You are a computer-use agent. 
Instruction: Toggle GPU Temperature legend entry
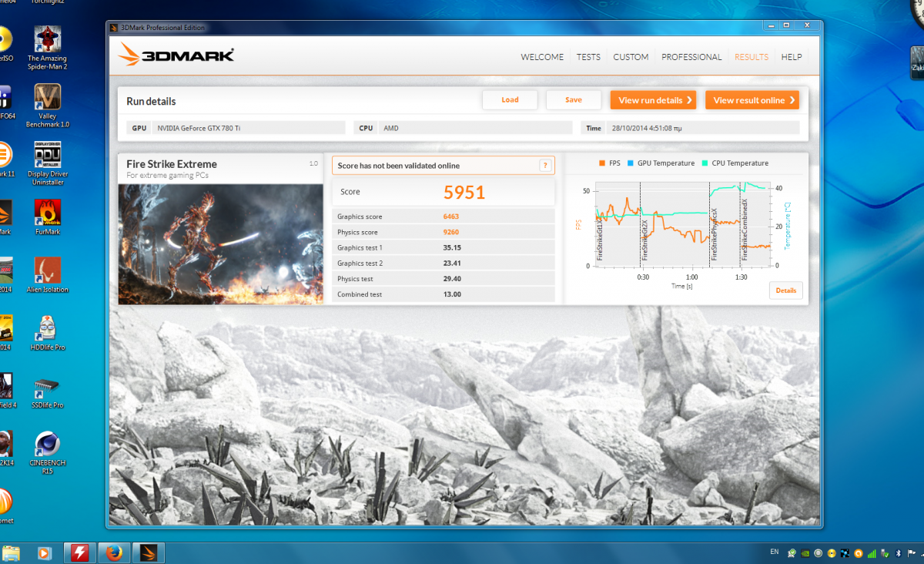(661, 163)
